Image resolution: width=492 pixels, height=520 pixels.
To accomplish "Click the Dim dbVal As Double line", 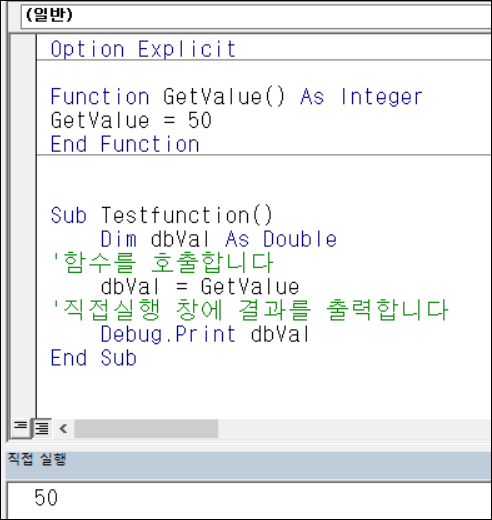I will (x=218, y=239).
